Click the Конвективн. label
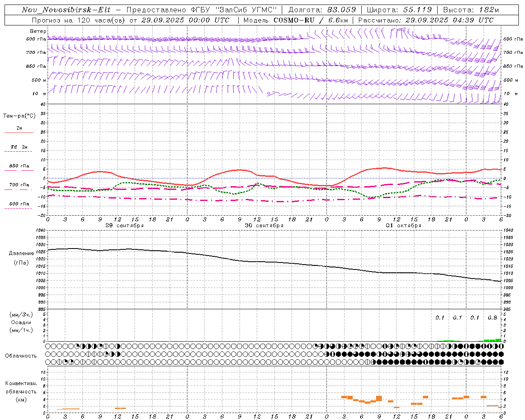Image resolution: width=525 pixels, height=420 pixels. click(21, 383)
